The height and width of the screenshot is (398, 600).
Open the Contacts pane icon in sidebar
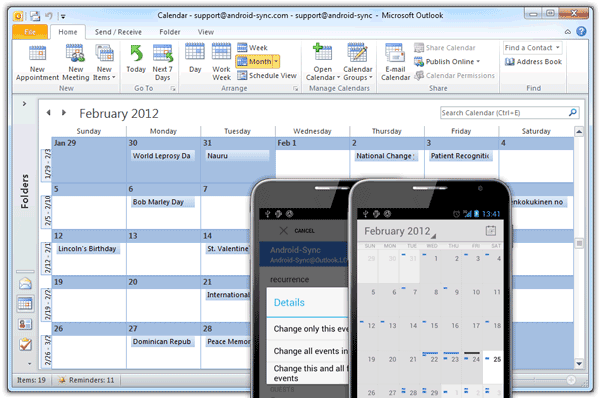tap(25, 324)
